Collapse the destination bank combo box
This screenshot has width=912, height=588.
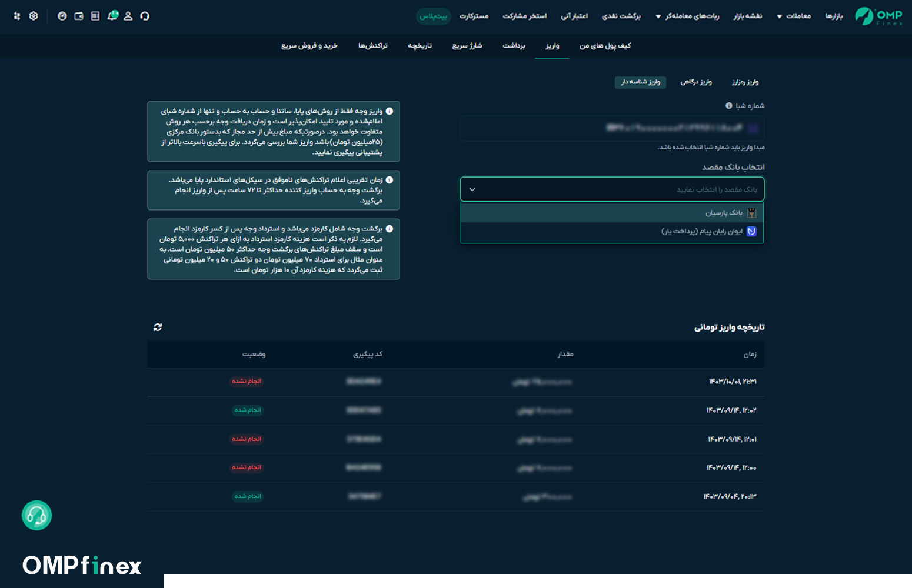[613, 189]
